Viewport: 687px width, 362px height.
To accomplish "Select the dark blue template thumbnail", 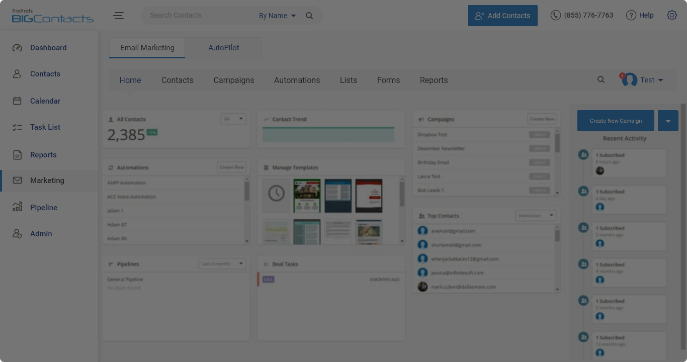I will click(x=338, y=195).
